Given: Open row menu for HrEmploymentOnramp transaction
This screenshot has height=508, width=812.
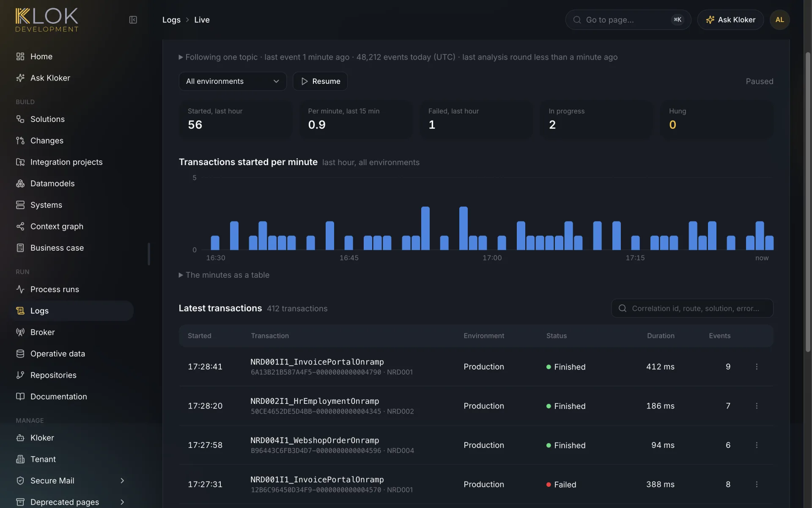Looking at the screenshot, I should [757, 406].
